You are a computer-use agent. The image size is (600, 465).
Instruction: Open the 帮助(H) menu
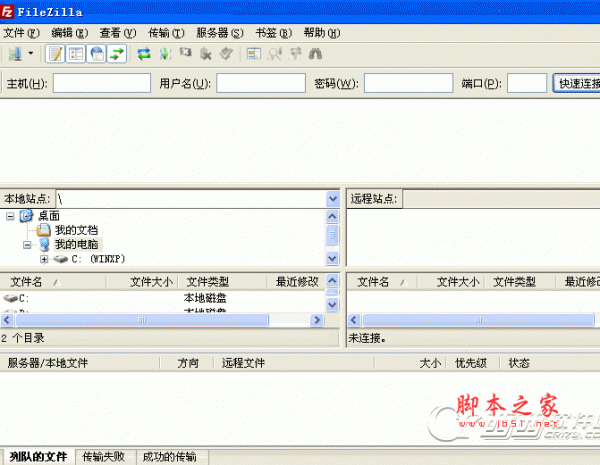coord(322,33)
